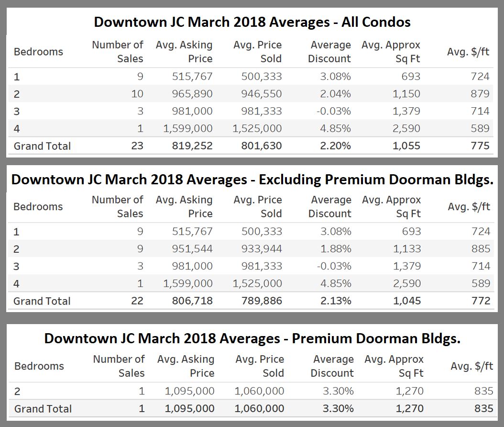The width and height of the screenshot is (504, 427).
Task: Select price sold 933,944 in the excluding table
Action: pos(262,249)
